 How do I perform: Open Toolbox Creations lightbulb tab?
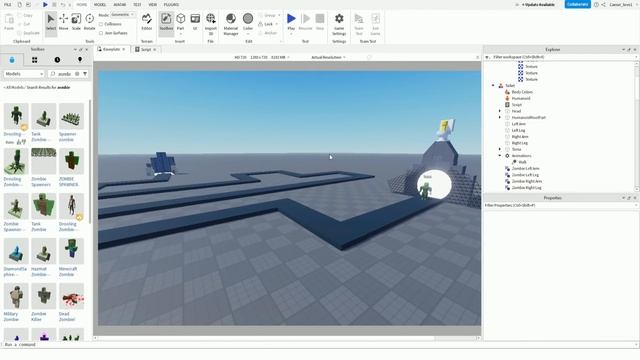(80, 60)
